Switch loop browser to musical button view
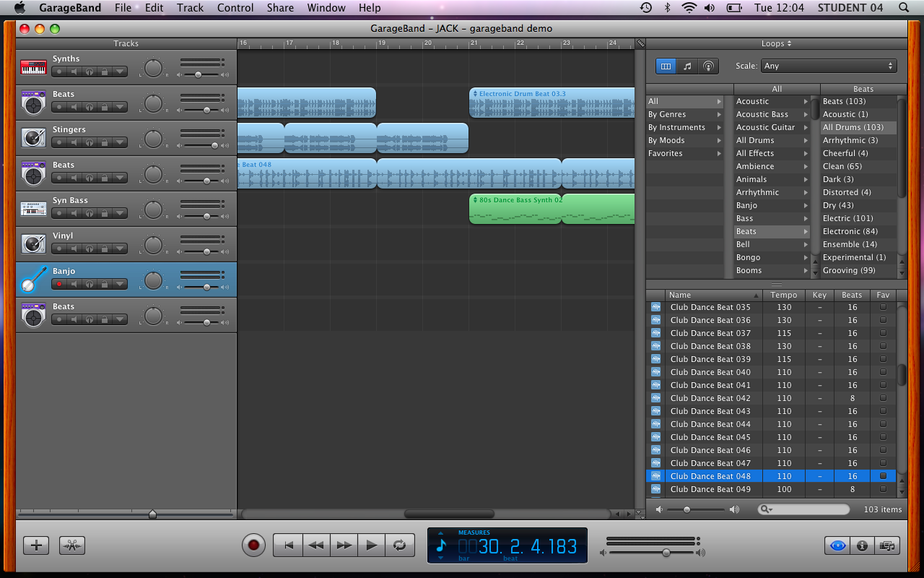Viewport: 924px width, 578px height. (x=687, y=66)
